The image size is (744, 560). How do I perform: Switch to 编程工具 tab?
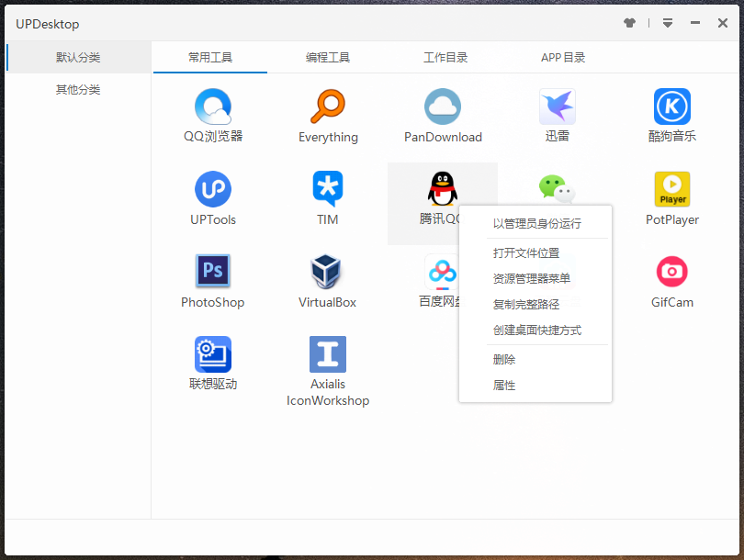328,57
